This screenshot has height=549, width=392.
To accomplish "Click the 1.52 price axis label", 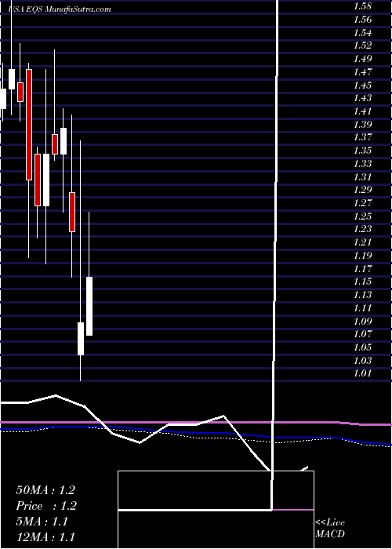I will pyautogui.click(x=362, y=45).
